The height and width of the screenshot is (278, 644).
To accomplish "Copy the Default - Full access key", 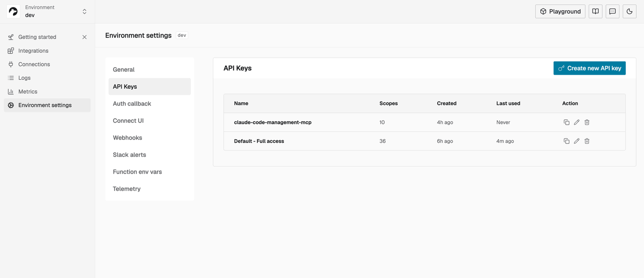I will pos(566,141).
